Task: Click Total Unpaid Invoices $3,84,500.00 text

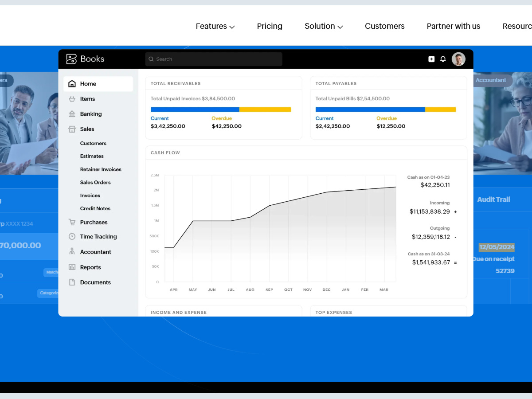Action: point(193,98)
